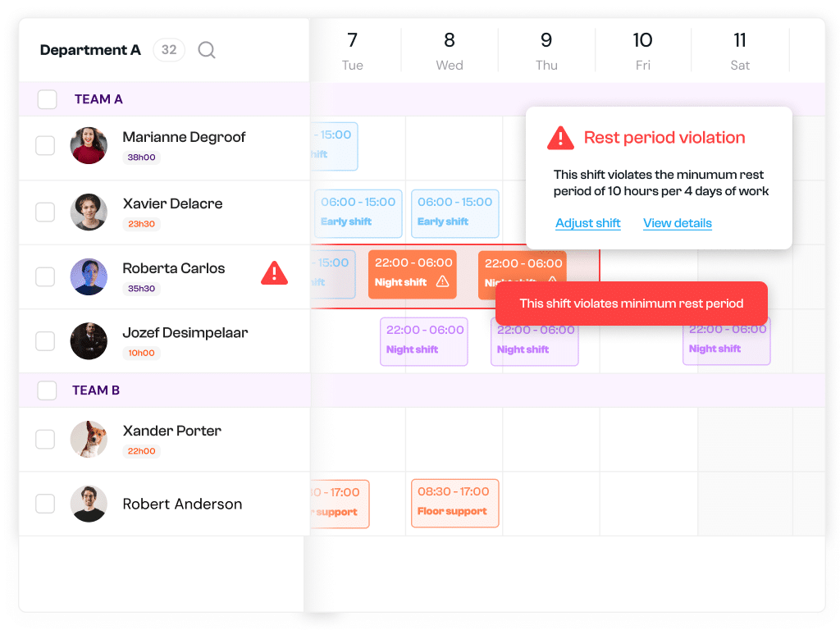The image size is (840, 630).
Task: Open View details in the violation popup
Action: (677, 222)
